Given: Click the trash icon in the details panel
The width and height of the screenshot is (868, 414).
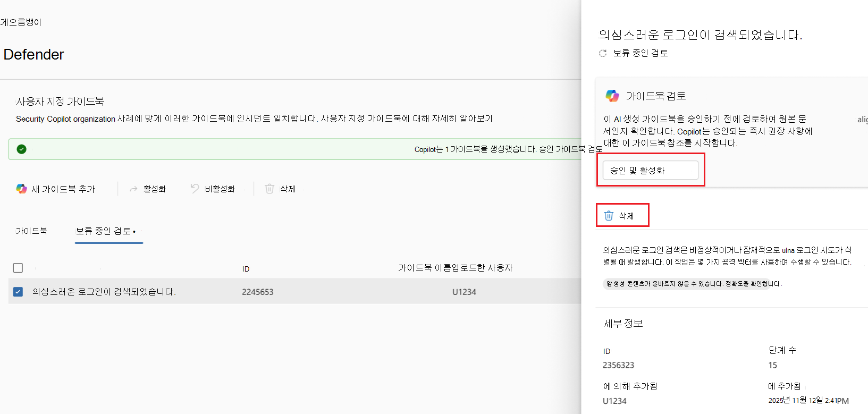Looking at the screenshot, I should 609,216.
